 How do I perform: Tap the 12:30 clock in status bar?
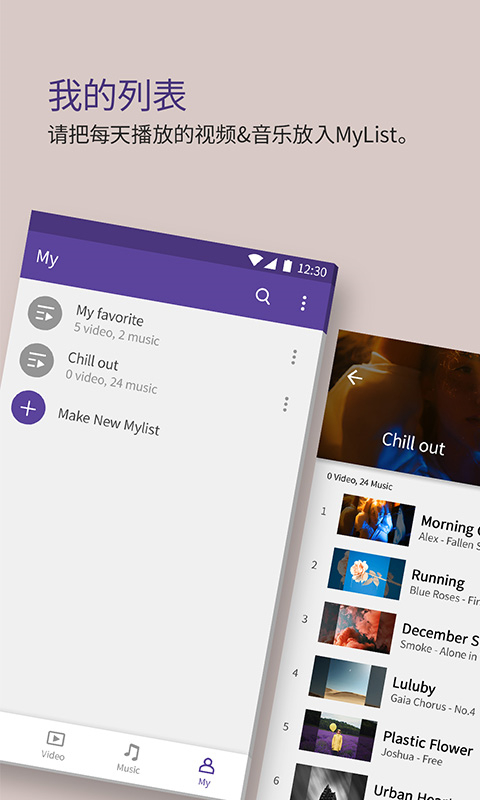[x=312, y=270]
